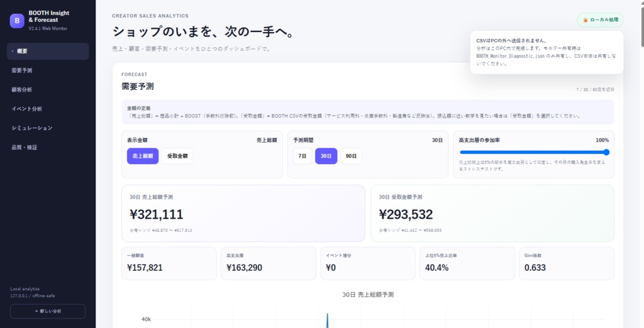Switch display amount to 受取金額
Viewport: 644px width, 328px height.
tap(177, 156)
